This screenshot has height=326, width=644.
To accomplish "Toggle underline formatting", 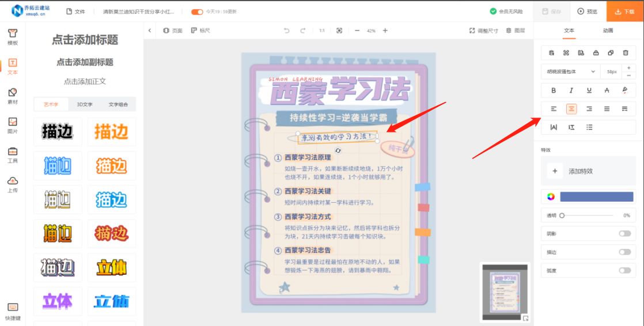I will pyautogui.click(x=589, y=90).
